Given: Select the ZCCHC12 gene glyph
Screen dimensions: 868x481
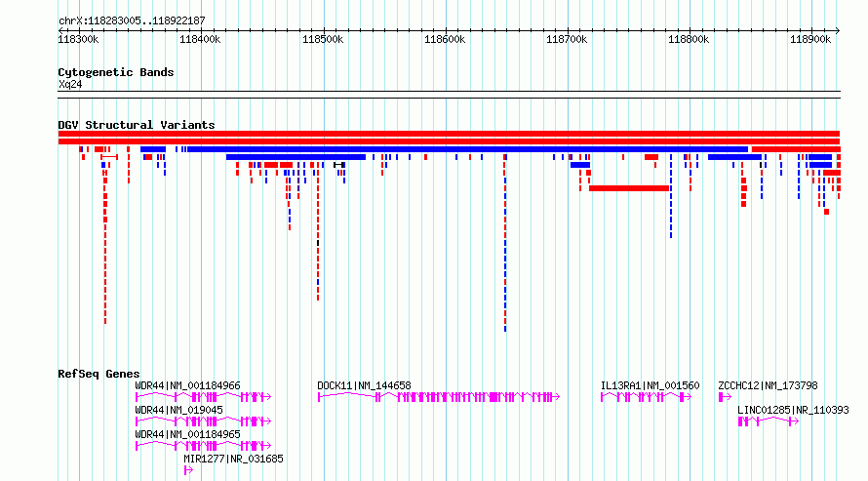Looking at the screenshot, I should tap(725, 397).
